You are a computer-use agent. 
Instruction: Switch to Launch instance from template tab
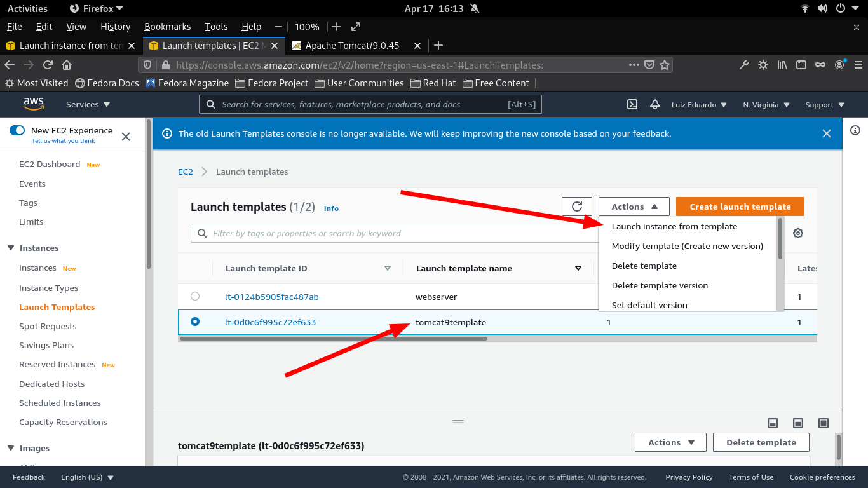click(71, 45)
